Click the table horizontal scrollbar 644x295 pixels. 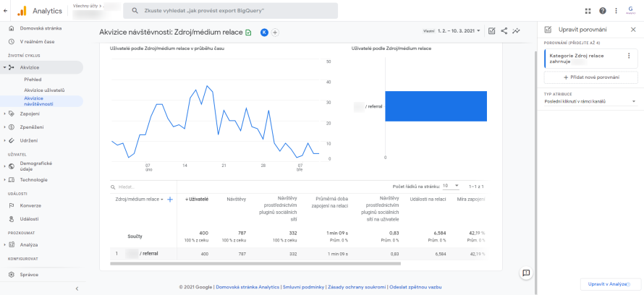pos(255,263)
